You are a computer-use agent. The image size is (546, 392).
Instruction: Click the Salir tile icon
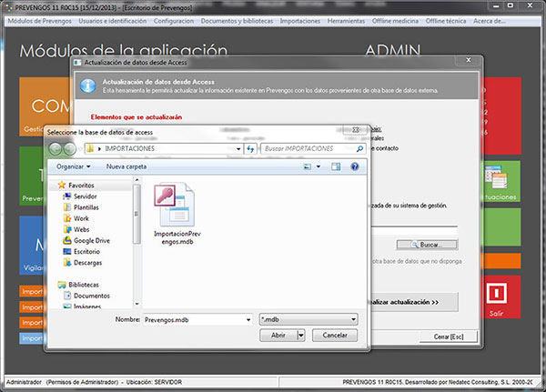point(496,293)
